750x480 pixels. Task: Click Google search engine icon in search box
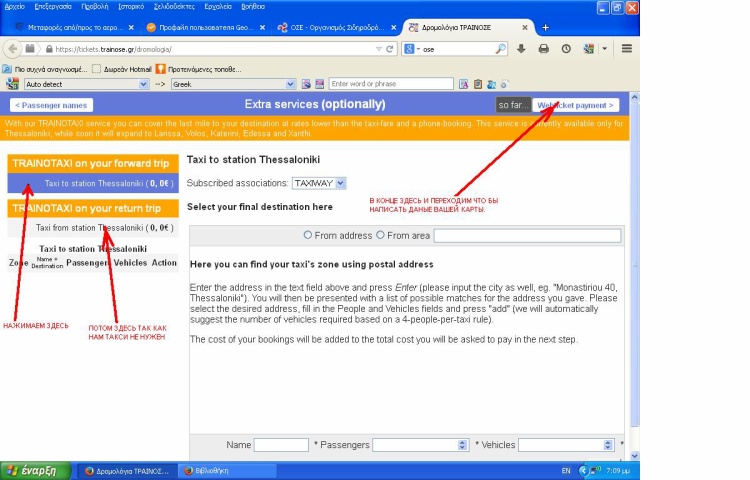click(x=409, y=49)
